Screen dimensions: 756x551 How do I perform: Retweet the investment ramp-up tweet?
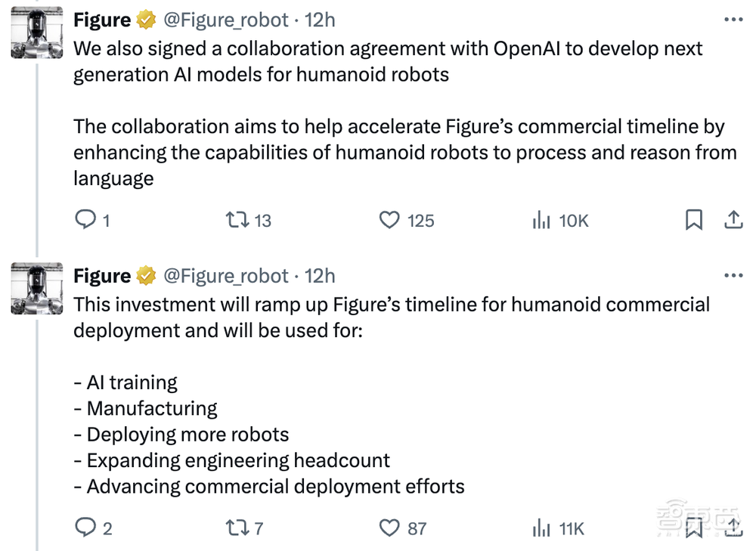coord(238,528)
